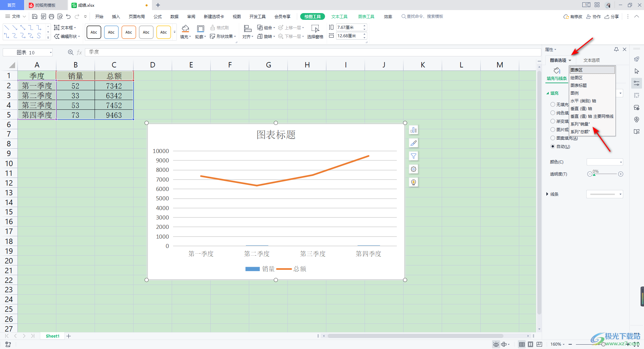The image size is (644, 349).
Task: Click the Undo arrow icon
Action: [68, 16]
